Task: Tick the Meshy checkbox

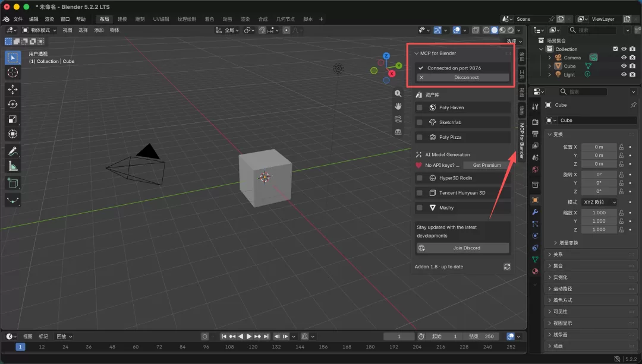Action: 419,208
